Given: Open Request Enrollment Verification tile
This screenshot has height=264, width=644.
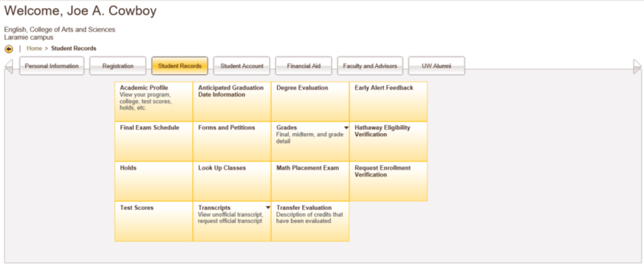Looking at the screenshot, I should [388, 181].
